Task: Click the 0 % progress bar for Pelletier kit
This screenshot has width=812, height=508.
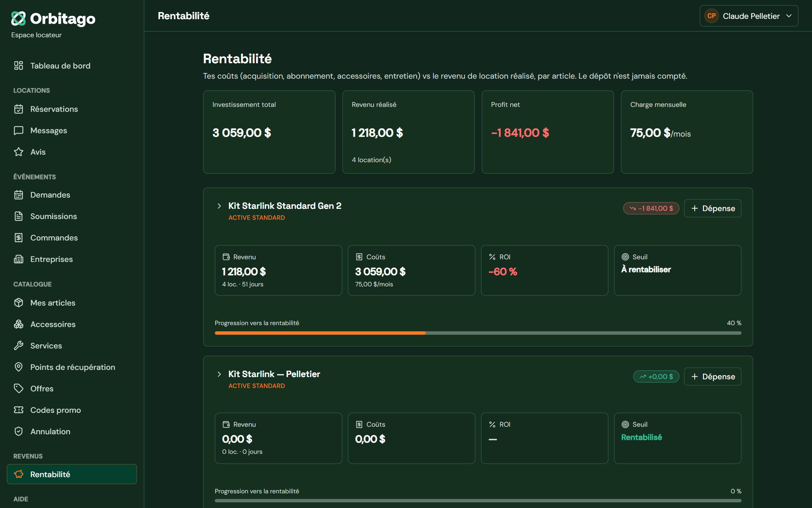Action: pyautogui.click(x=478, y=501)
